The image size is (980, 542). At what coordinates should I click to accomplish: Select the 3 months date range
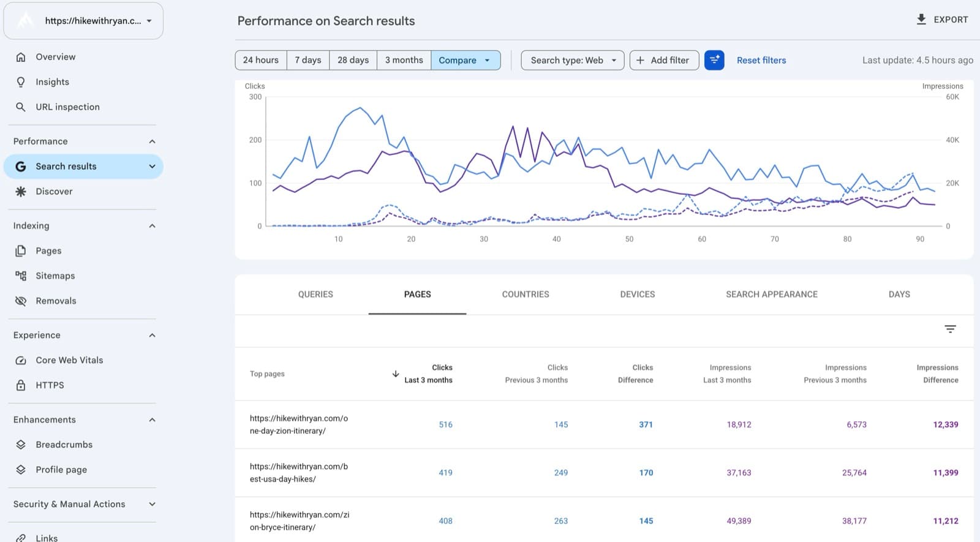point(404,60)
